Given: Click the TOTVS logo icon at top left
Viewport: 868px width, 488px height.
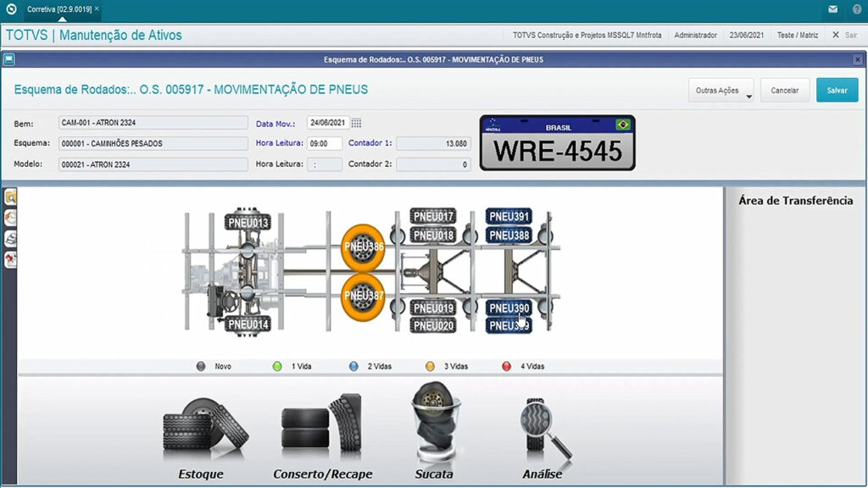Looking at the screenshot, I should click(x=11, y=8).
